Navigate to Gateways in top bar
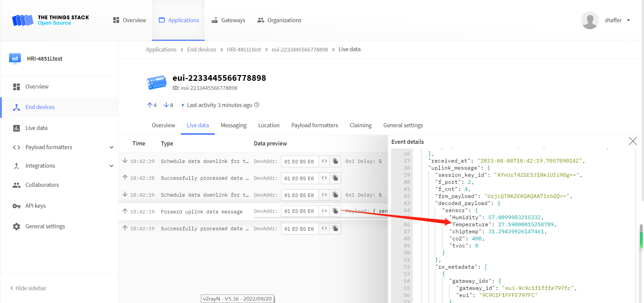Screen dimensions: 644x303 [x=229, y=20]
